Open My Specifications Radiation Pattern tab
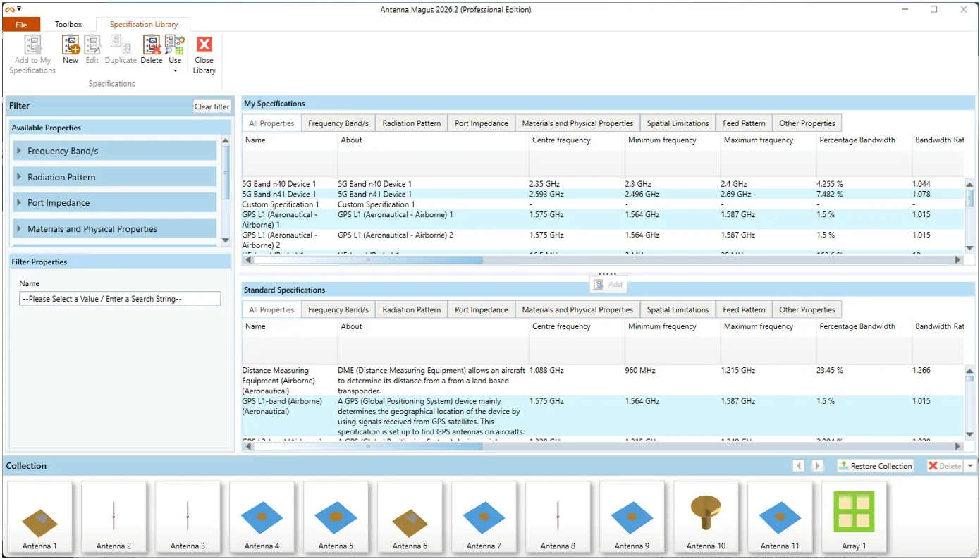Image resolution: width=980 pixels, height=559 pixels. (x=412, y=123)
